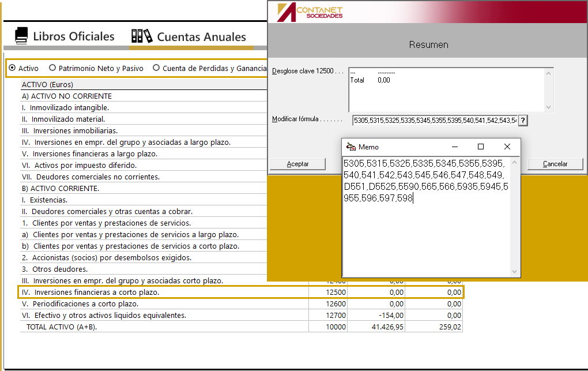Select row 'a) Clientes por ventas... a largo plazo.'
This screenshot has height=371, width=588.
click(x=144, y=235)
